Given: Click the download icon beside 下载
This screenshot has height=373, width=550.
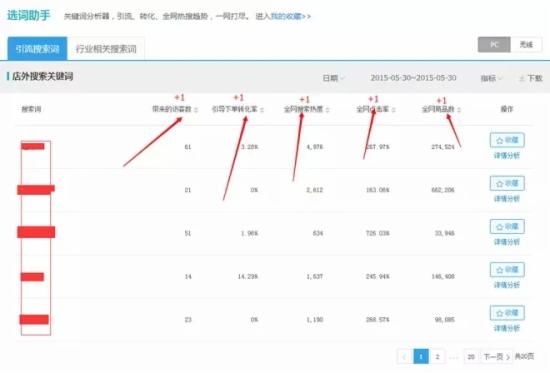Looking at the screenshot, I should coord(522,78).
